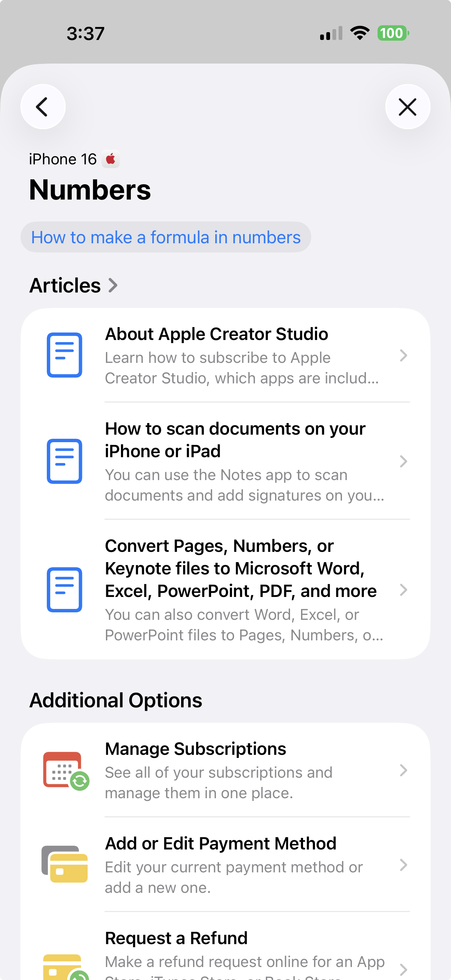The width and height of the screenshot is (451, 980).
Task: Select "How to make a formula in numbers" suggestion
Action: point(166,237)
